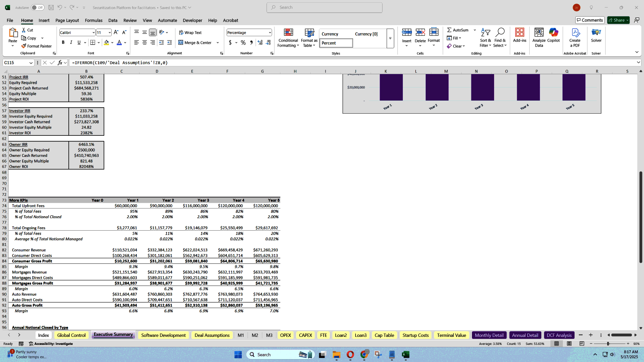Toggle Underline formatting
Image resolution: width=644 pixels, height=362 pixels.
[x=79, y=43]
